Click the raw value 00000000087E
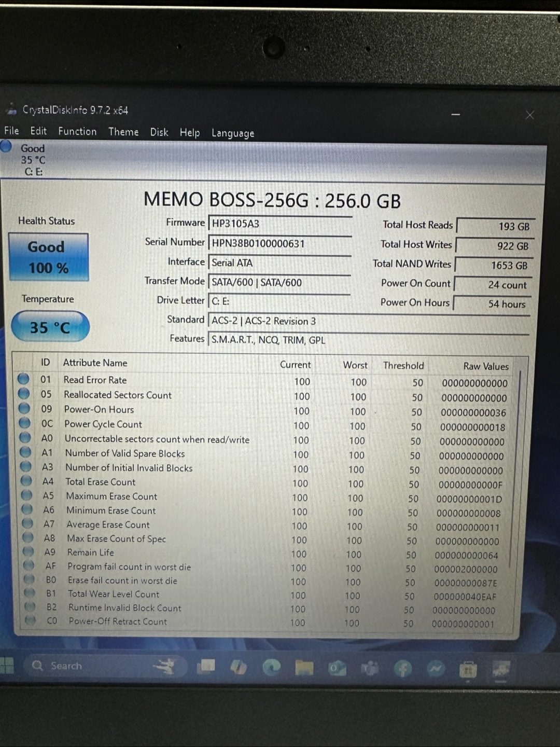This screenshot has width=560, height=747. (x=465, y=583)
